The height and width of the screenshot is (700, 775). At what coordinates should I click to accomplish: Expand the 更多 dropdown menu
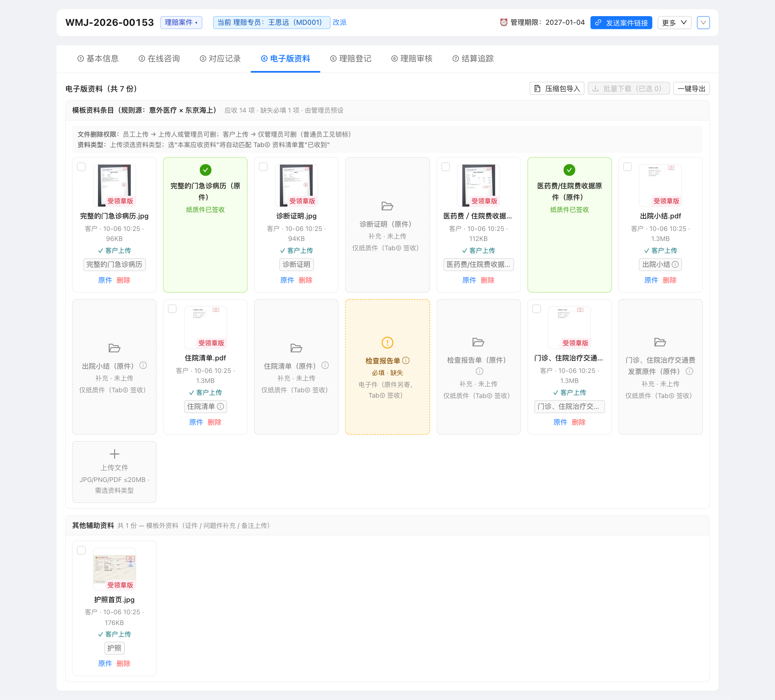(x=674, y=23)
